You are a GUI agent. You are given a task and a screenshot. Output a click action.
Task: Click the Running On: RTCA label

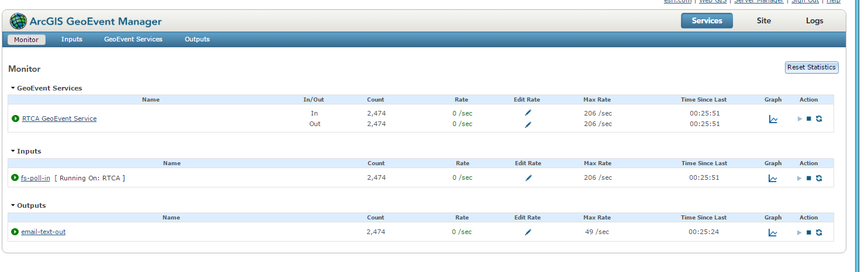pos(89,178)
